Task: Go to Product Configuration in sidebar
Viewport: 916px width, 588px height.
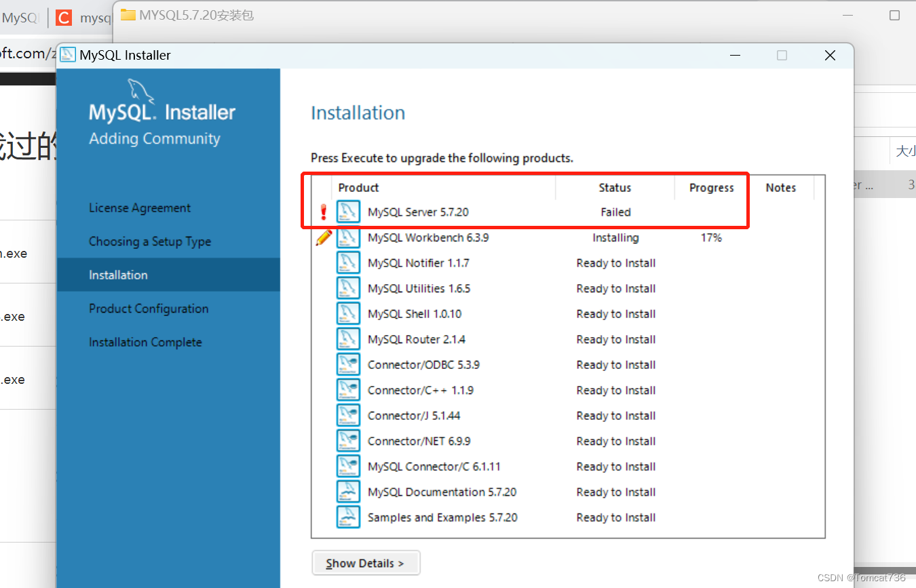Action: coord(149,309)
